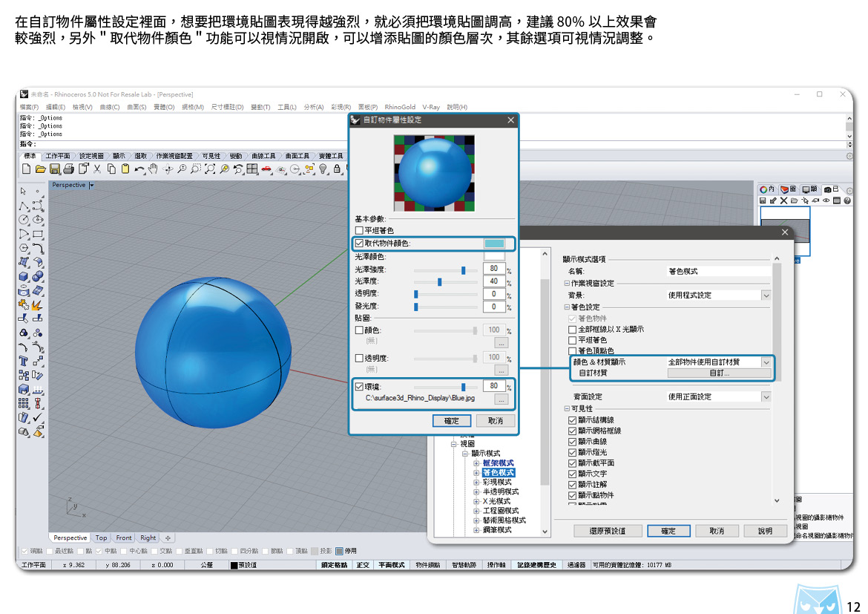Click the Boolean spheres icon in the sidebar

click(38, 276)
